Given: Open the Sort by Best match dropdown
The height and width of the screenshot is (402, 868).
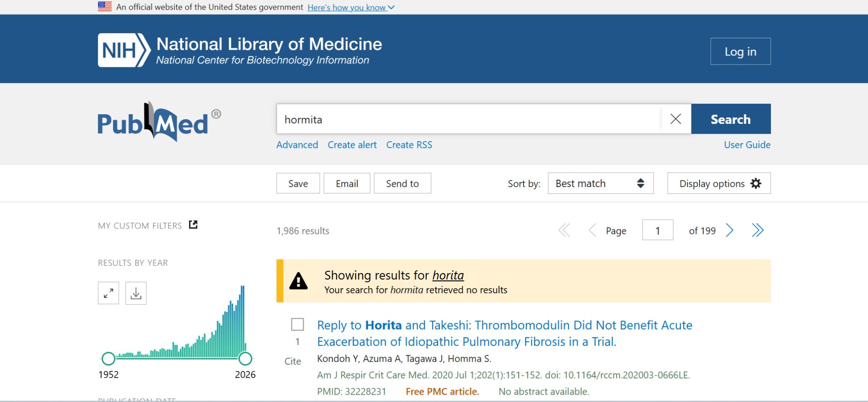Looking at the screenshot, I should [601, 183].
